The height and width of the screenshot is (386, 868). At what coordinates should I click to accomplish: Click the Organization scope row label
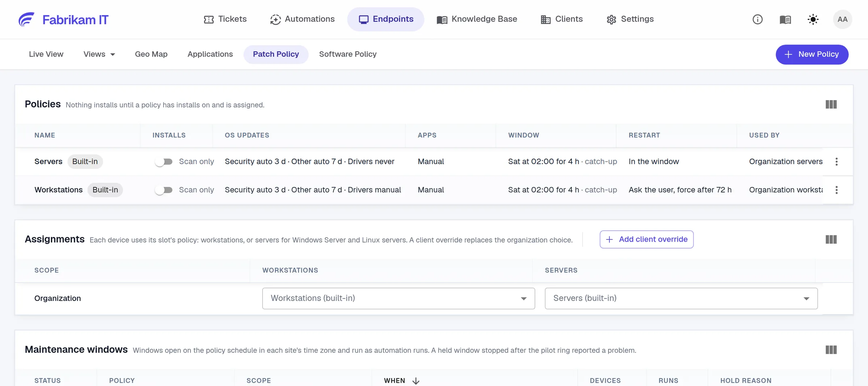pyautogui.click(x=58, y=298)
